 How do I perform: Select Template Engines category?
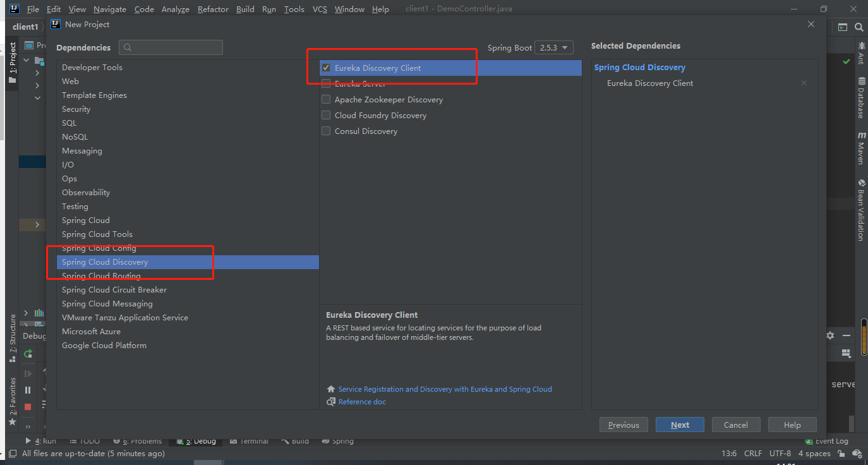pos(188,95)
